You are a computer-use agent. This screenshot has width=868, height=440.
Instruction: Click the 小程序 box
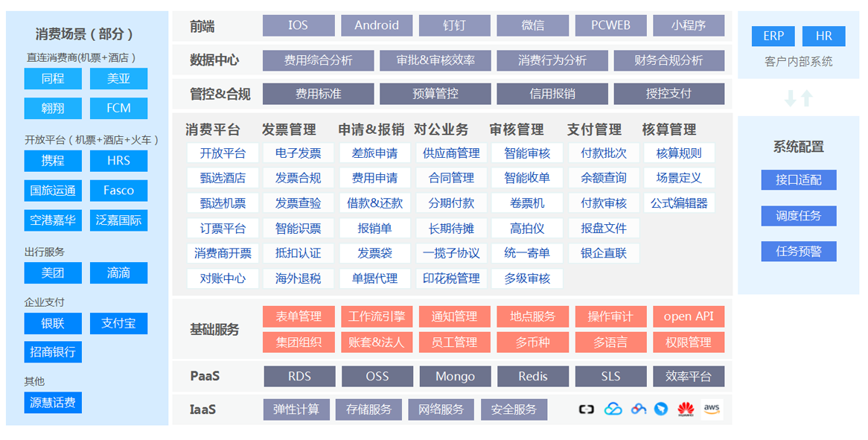click(689, 25)
